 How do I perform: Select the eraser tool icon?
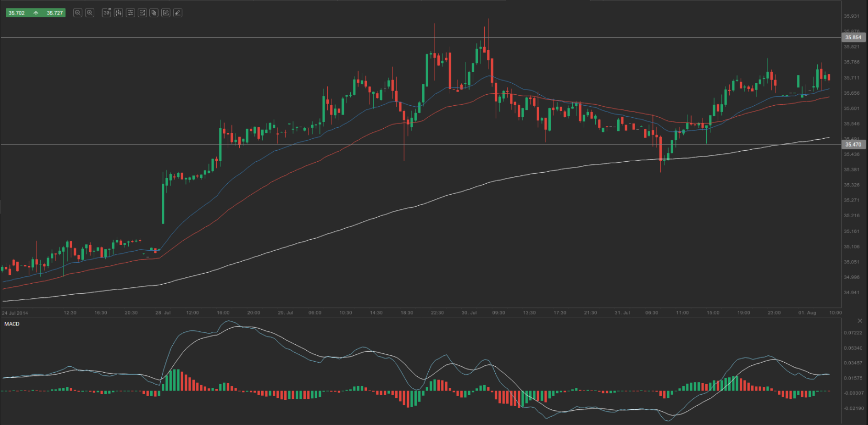tap(178, 13)
